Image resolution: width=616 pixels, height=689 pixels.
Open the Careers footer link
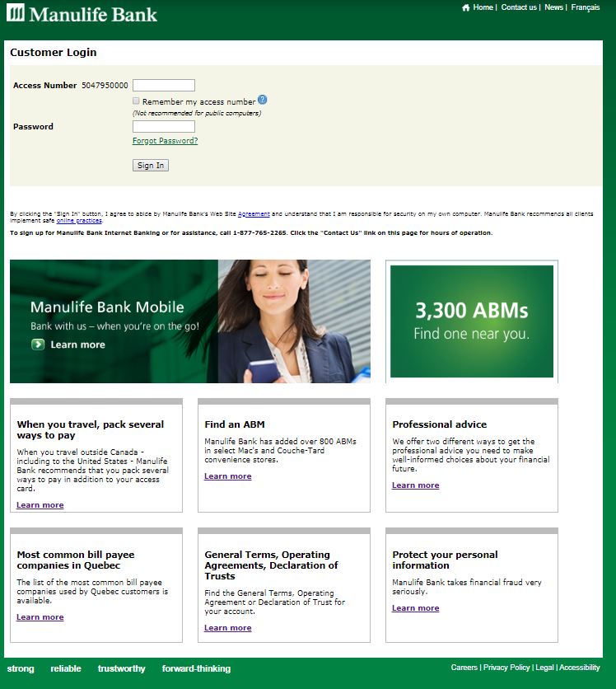click(x=464, y=668)
